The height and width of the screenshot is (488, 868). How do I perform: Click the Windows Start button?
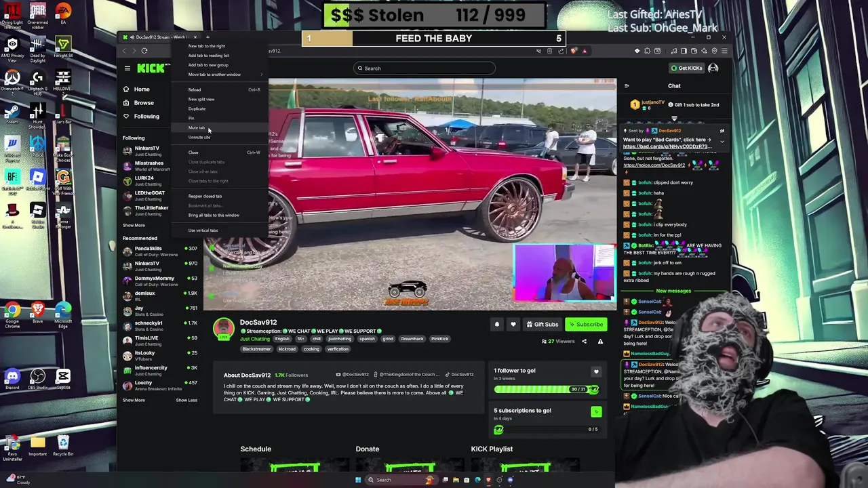[358, 480]
